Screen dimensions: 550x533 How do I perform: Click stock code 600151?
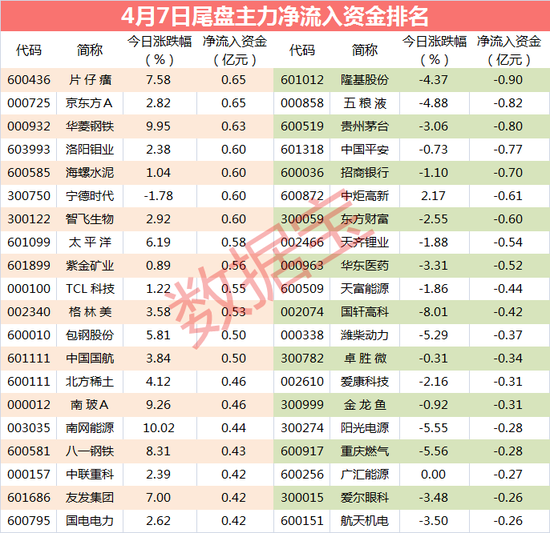pos(302,521)
